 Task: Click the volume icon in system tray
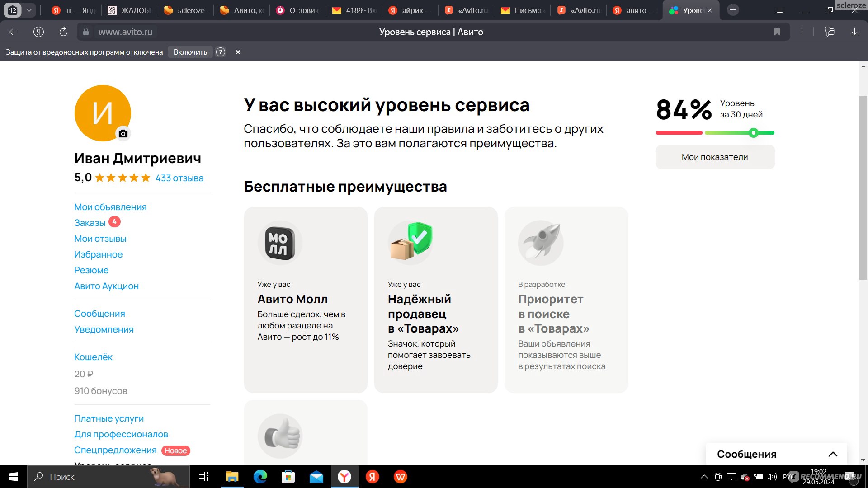(772, 477)
